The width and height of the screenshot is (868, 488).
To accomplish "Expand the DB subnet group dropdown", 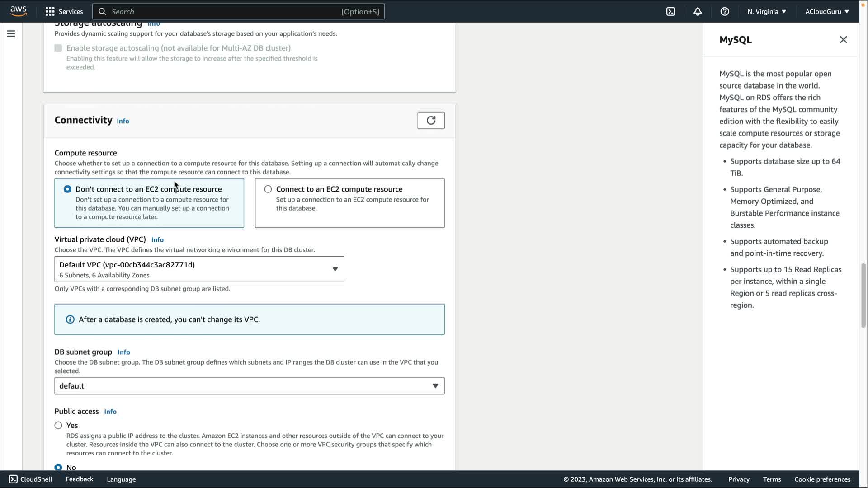I will tap(249, 386).
